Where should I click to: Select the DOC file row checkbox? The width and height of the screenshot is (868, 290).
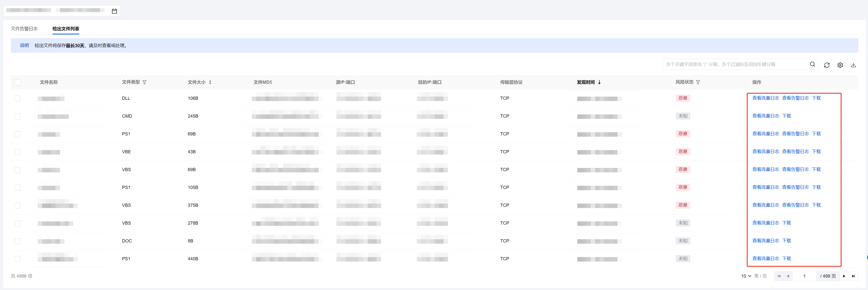point(18,241)
